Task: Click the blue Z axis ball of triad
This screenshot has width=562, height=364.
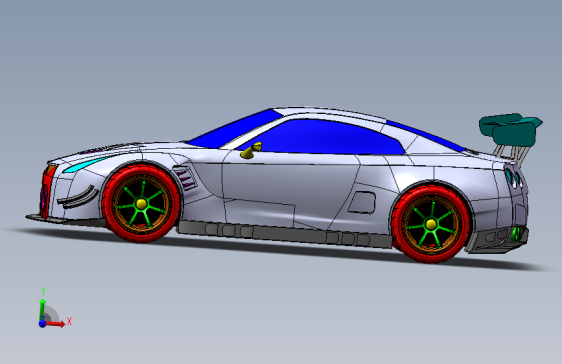Action: coord(42,324)
